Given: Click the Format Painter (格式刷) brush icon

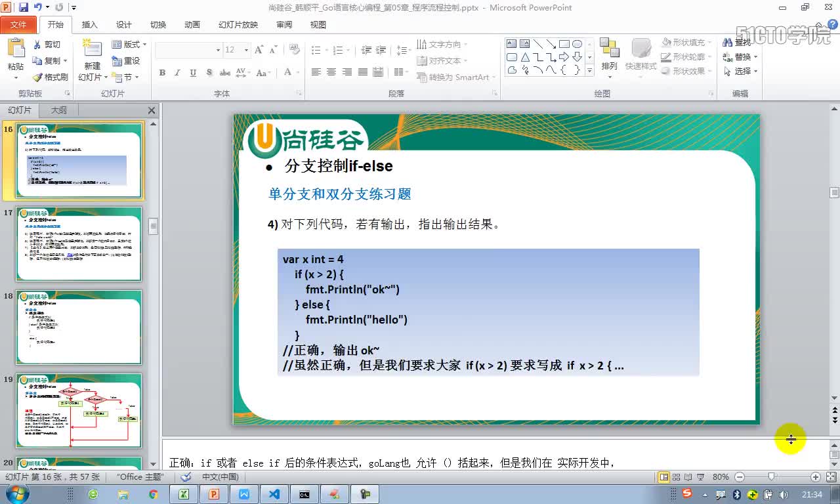Looking at the screenshot, I should tap(37, 77).
